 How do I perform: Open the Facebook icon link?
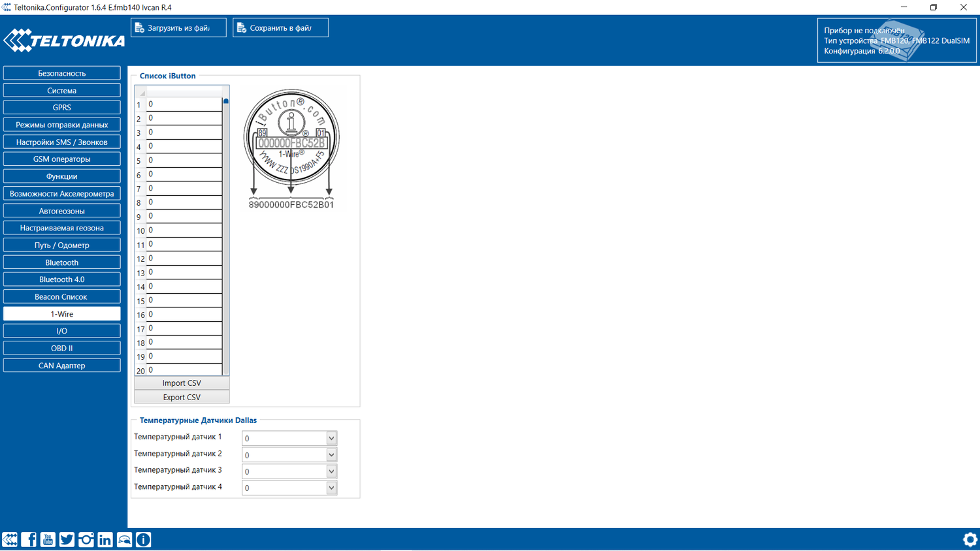[29, 539]
